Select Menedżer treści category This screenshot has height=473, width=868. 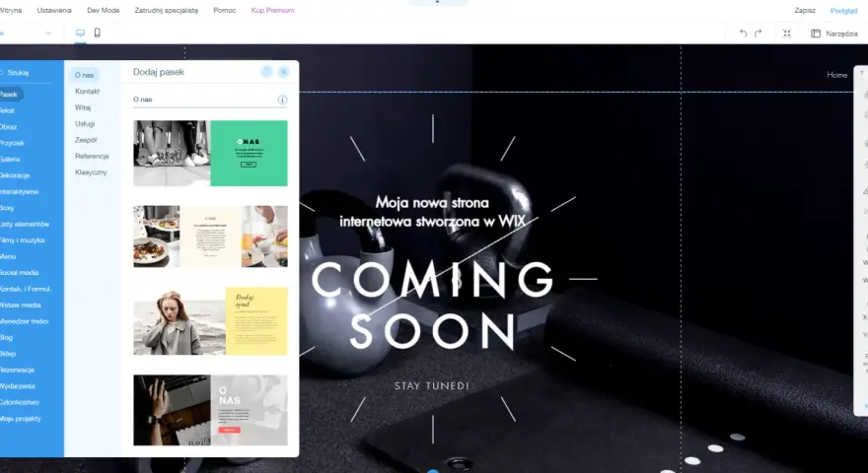tap(25, 321)
